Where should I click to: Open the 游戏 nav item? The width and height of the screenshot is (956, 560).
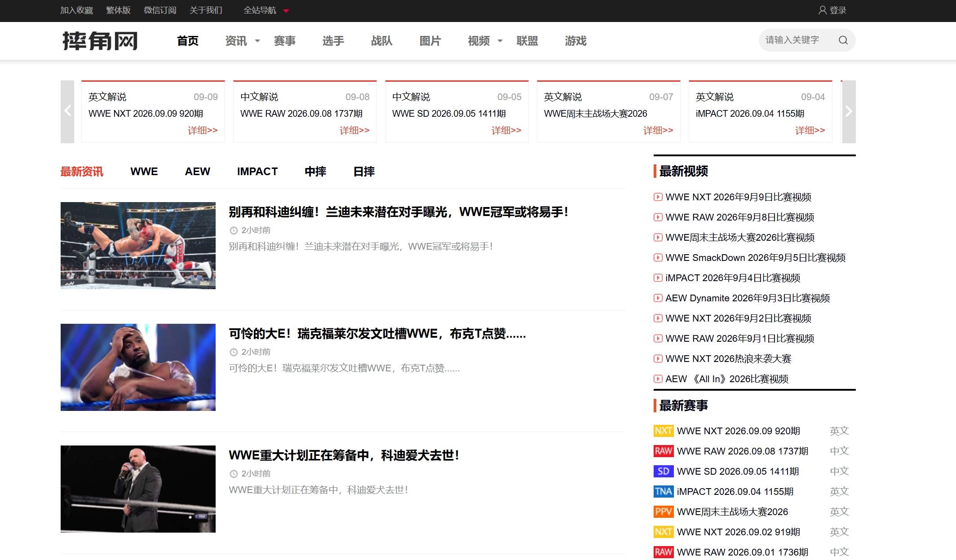tap(576, 41)
